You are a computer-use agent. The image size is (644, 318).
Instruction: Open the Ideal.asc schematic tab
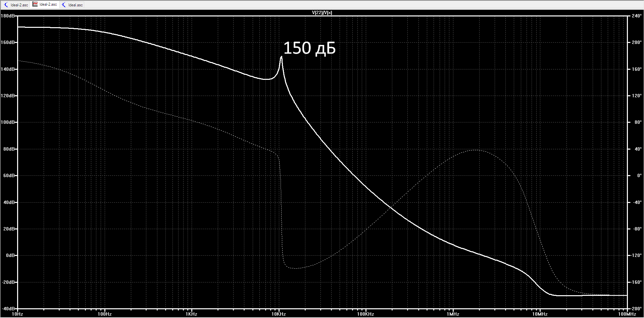point(72,5)
